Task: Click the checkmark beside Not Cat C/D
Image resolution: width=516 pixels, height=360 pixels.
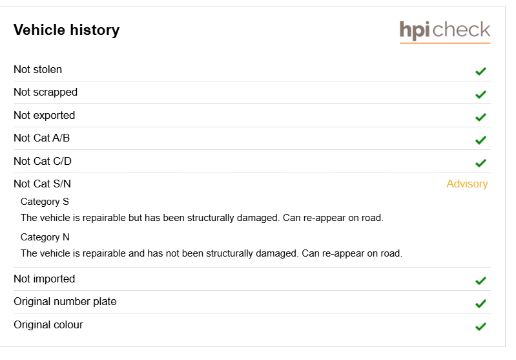Action: 481,163
